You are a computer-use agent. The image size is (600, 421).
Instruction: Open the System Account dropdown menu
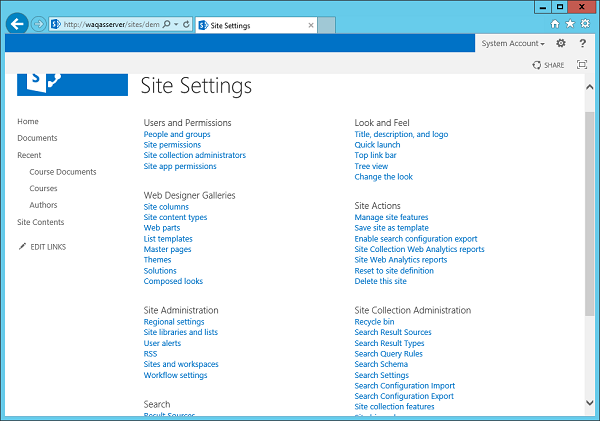pos(512,44)
